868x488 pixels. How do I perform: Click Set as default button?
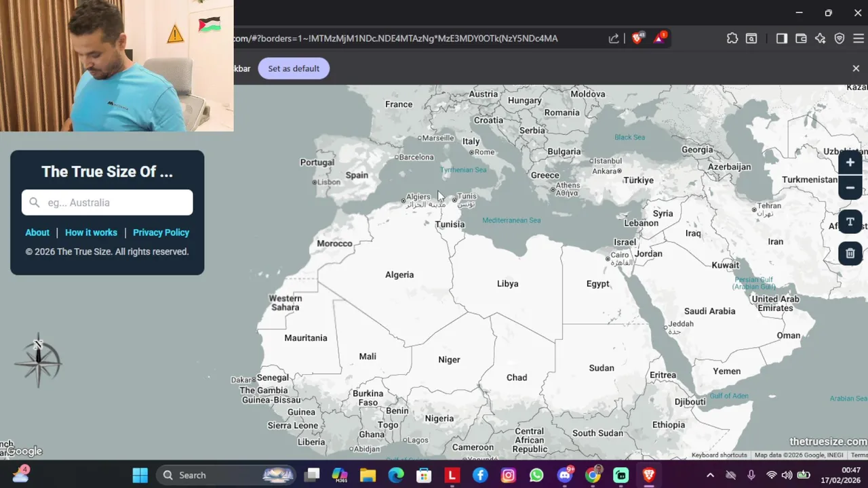coord(294,68)
